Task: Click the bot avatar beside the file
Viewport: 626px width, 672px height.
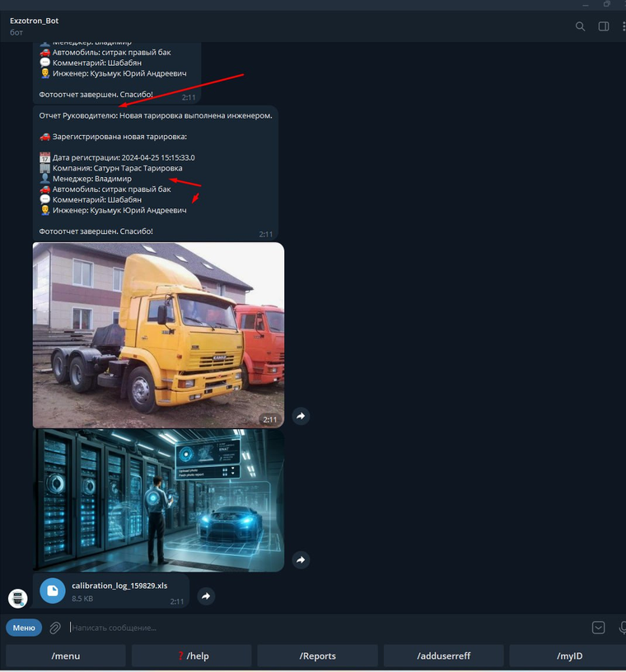Action: [18, 599]
